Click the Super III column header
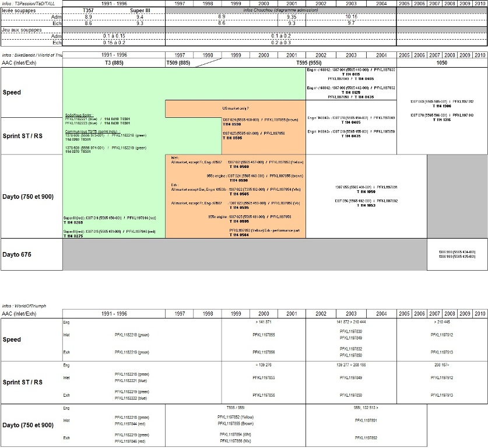This screenshot has height=448, width=488. tap(140, 10)
